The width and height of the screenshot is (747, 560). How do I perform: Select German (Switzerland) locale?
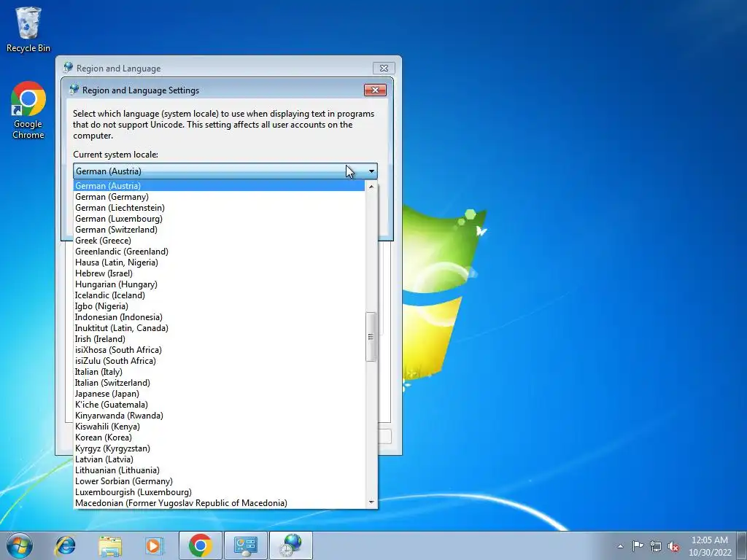pyautogui.click(x=219, y=230)
